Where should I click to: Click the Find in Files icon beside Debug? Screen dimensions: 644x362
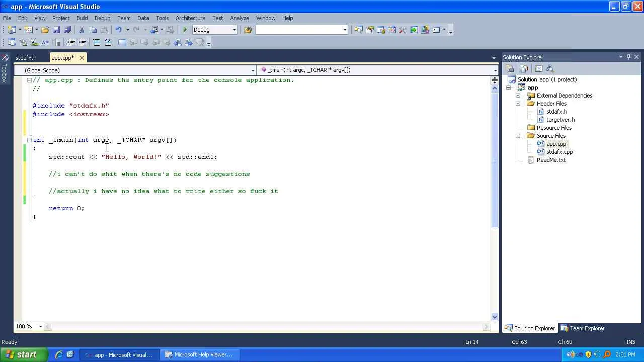click(248, 30)
